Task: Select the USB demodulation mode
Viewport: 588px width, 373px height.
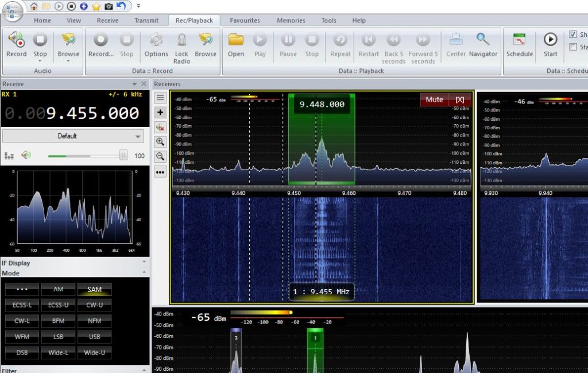Action: tap(94, 336)
